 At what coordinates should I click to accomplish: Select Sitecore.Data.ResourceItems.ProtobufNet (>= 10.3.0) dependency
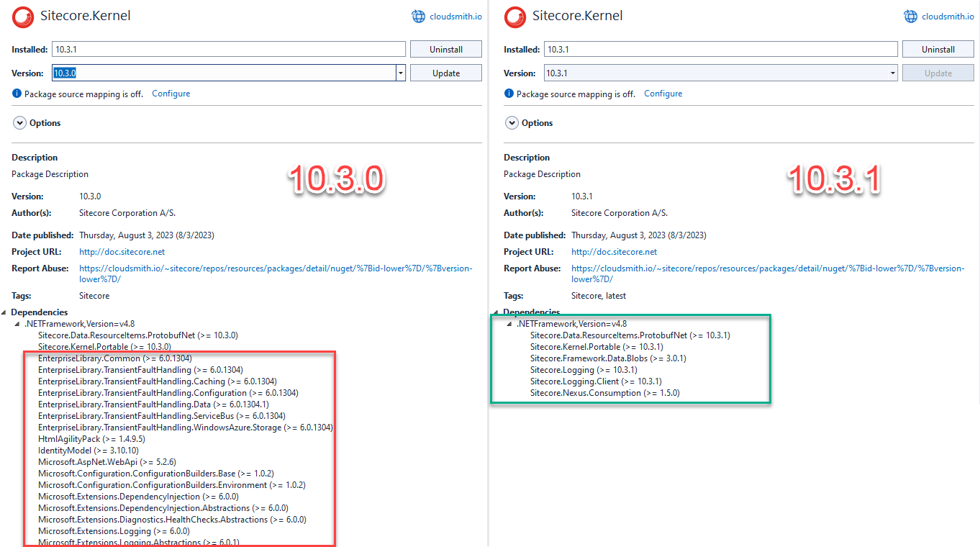(138, 335)
